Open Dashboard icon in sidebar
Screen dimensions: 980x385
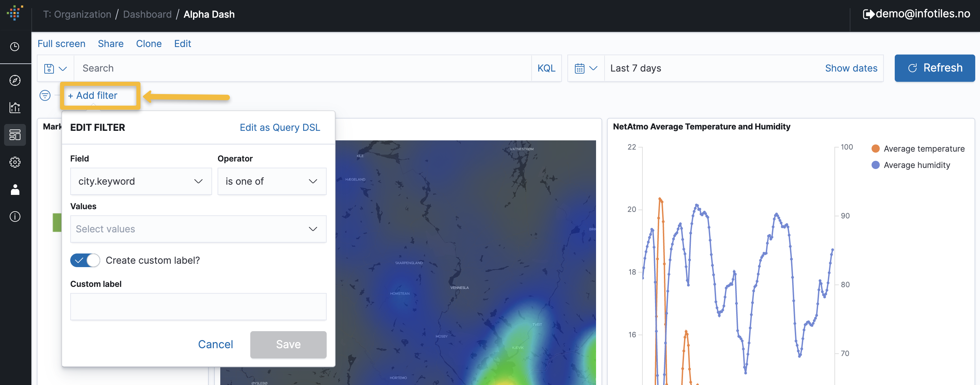coord(15,135)
